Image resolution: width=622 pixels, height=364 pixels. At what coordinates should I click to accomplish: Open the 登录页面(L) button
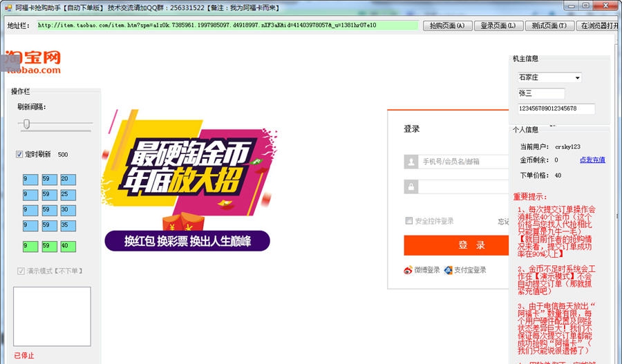point(498,26)
